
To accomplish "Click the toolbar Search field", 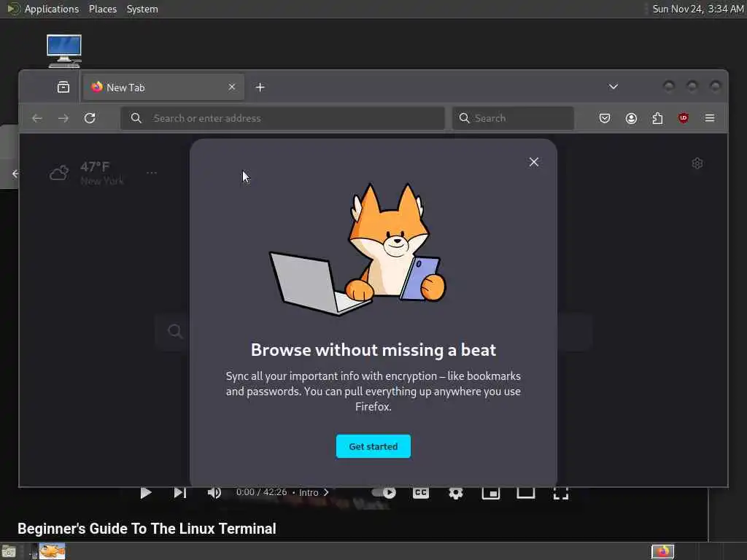I will (513, 118).
